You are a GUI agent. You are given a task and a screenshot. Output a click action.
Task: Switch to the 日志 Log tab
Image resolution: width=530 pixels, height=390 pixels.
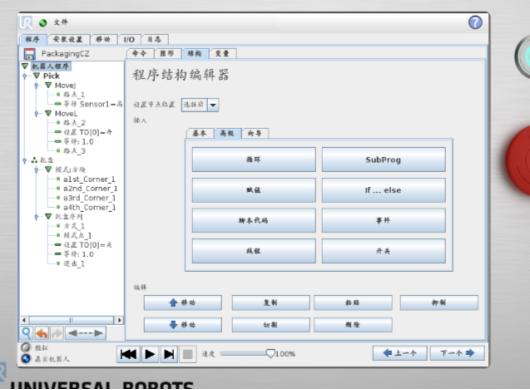pyautogui.click(x=154, y=39)
